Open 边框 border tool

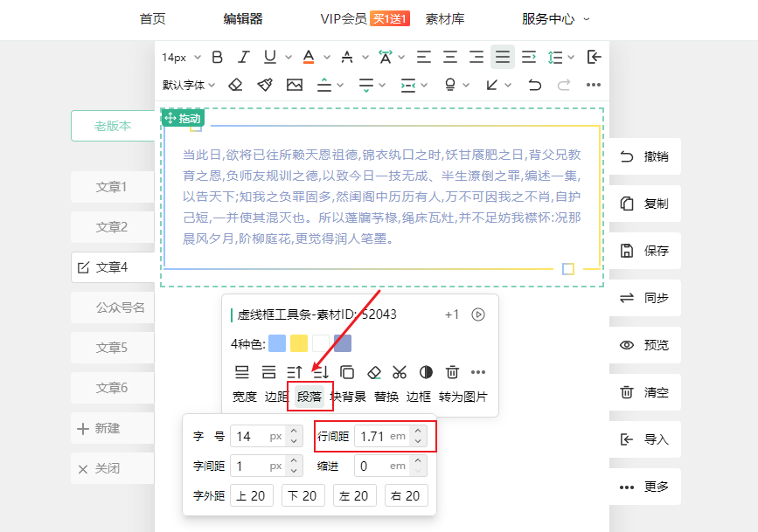click(418, 397)
